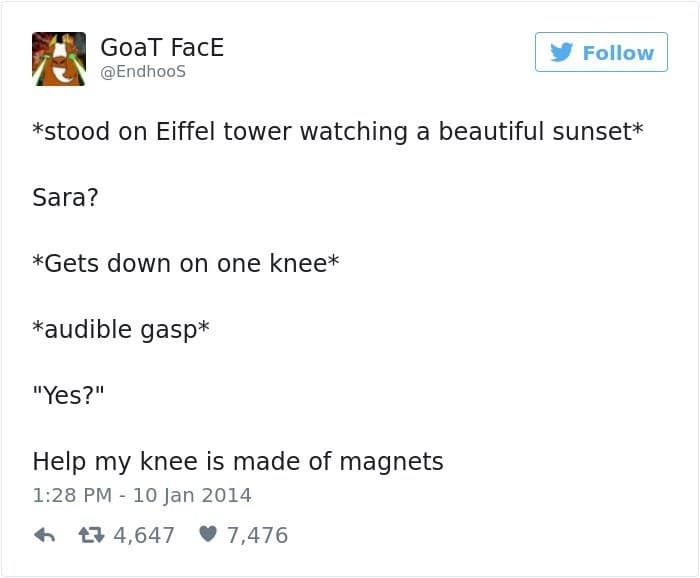The width and height of the screenshot is (700, 578).
Task: Click the Twitter bird icon in the Follow button
Action: pyautogui.click(x=562, y=53)
